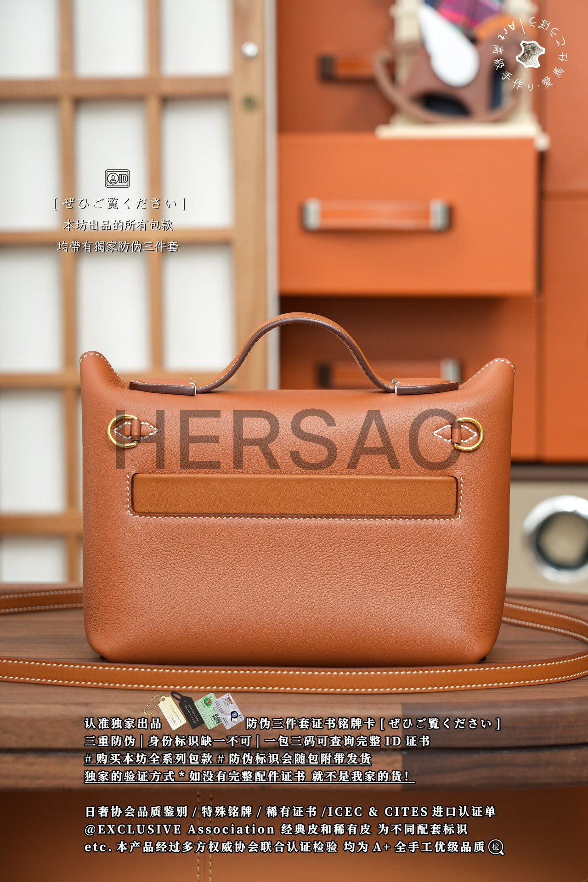The image size is (588, 882).
Task: Click the magnifier inspection icon after the last text line
Action: coord(496,847)
